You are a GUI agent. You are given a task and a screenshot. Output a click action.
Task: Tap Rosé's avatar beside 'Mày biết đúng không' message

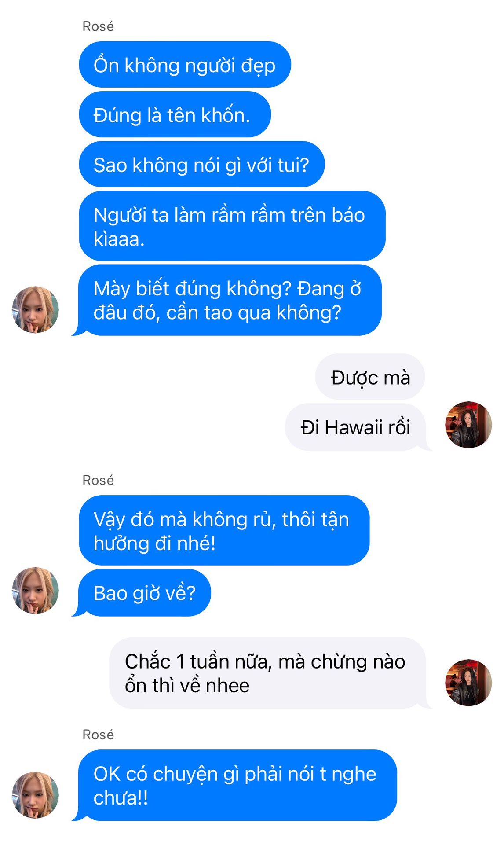coord(35,310)
